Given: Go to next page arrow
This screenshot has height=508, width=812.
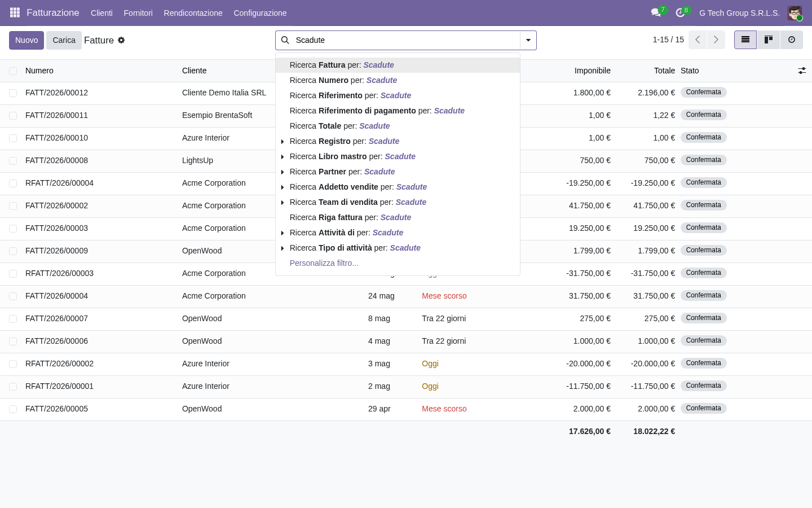Looking at the screenshot, I should coord(716,40).
